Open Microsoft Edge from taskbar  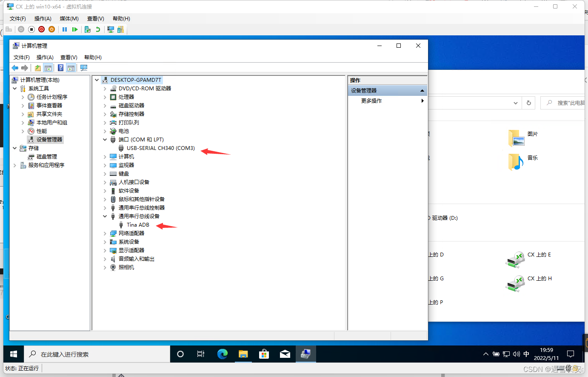point(223,354)
